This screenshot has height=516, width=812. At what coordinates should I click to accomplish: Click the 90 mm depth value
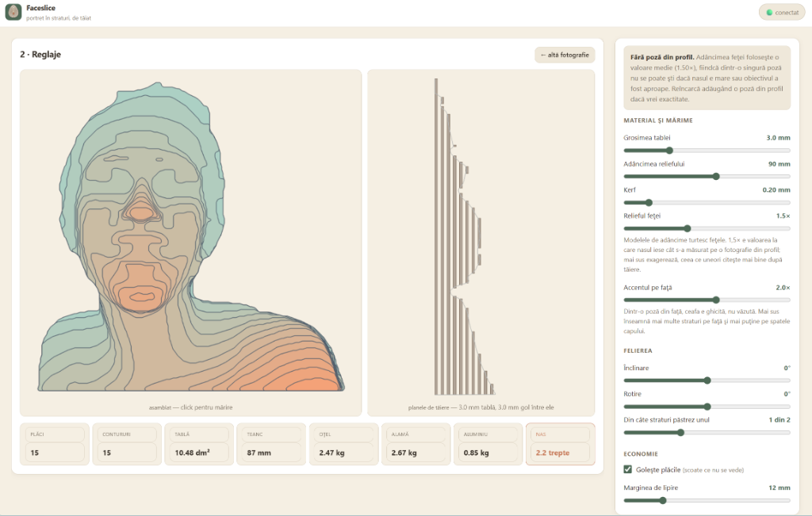[x=779, y=164]
